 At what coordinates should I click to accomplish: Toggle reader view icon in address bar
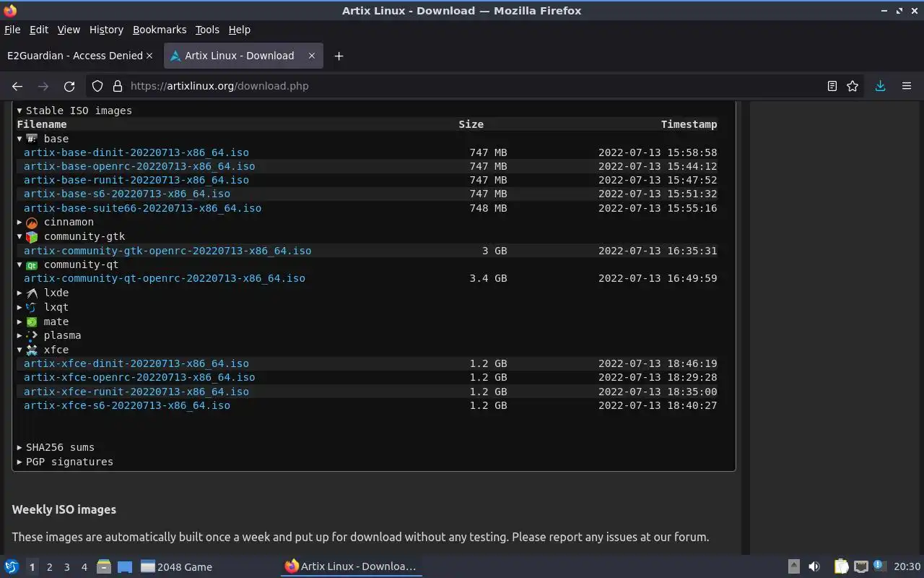tap(832, 86)
